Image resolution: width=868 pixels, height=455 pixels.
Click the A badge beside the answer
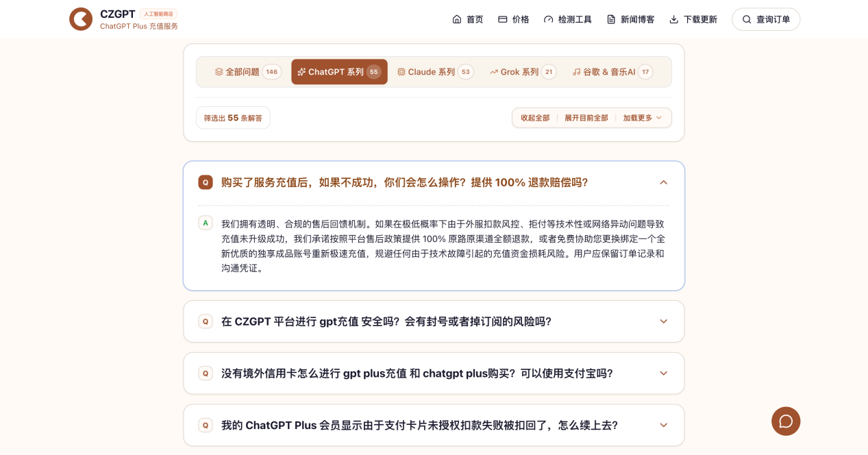(206, 223)
